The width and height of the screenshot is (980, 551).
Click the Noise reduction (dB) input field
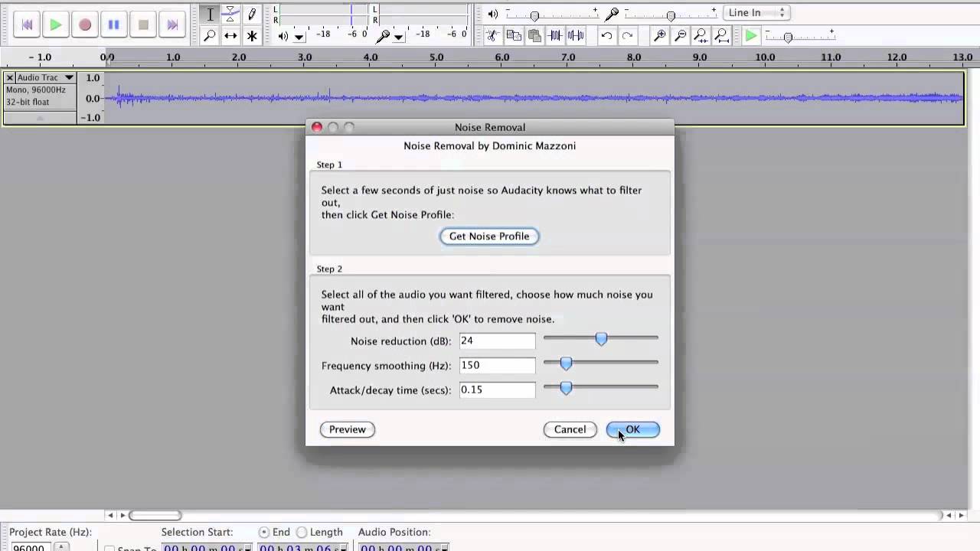point(497,341)
